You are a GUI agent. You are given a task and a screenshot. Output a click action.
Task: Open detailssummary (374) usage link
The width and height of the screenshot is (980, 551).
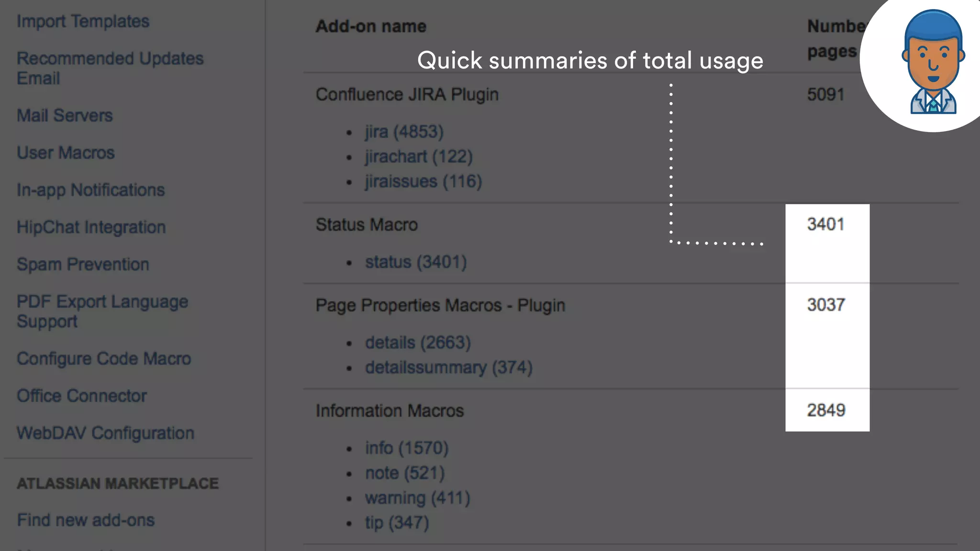click(x=448, y=367)
